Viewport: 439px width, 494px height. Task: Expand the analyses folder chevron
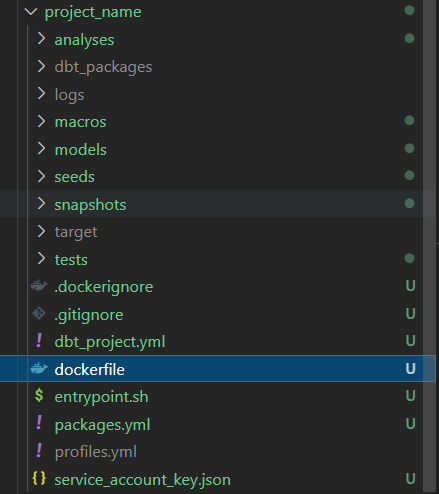pos(41,39)
